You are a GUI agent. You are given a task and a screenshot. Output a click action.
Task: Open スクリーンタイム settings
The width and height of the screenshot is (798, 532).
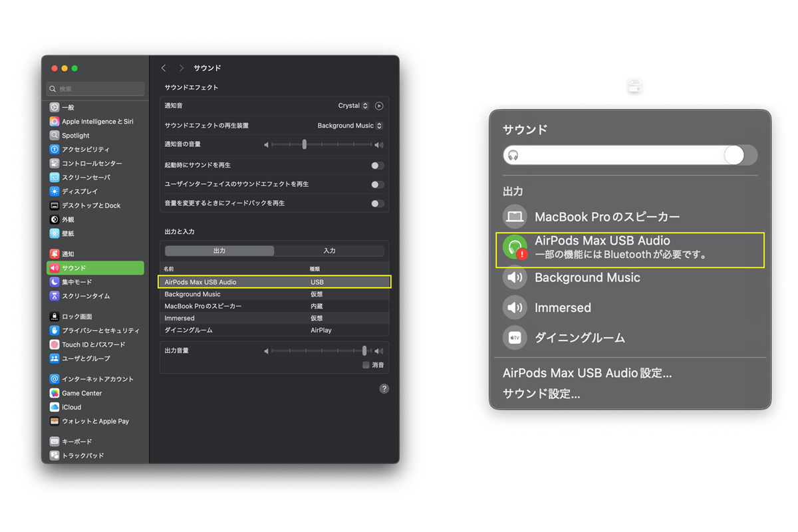tap(95, 296)
